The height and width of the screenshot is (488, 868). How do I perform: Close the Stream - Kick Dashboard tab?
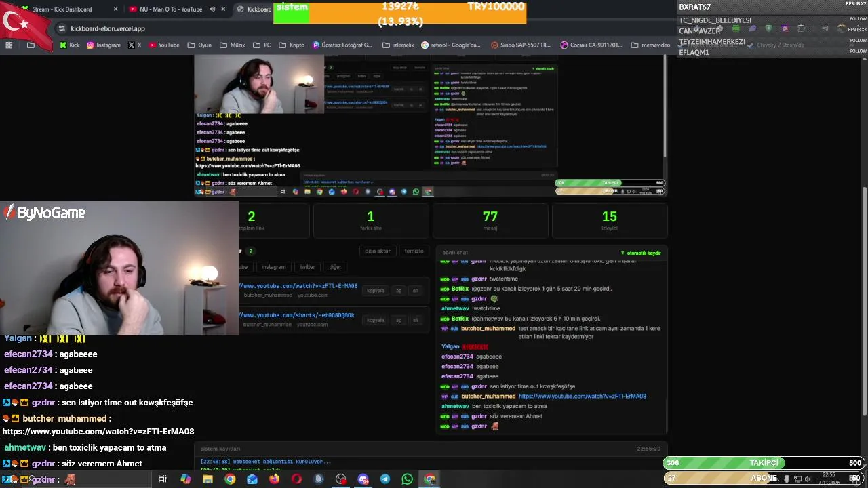(115, 9)
